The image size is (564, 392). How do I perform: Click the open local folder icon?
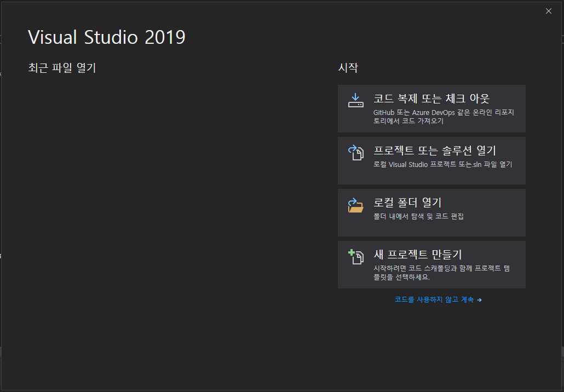(355, 205)
